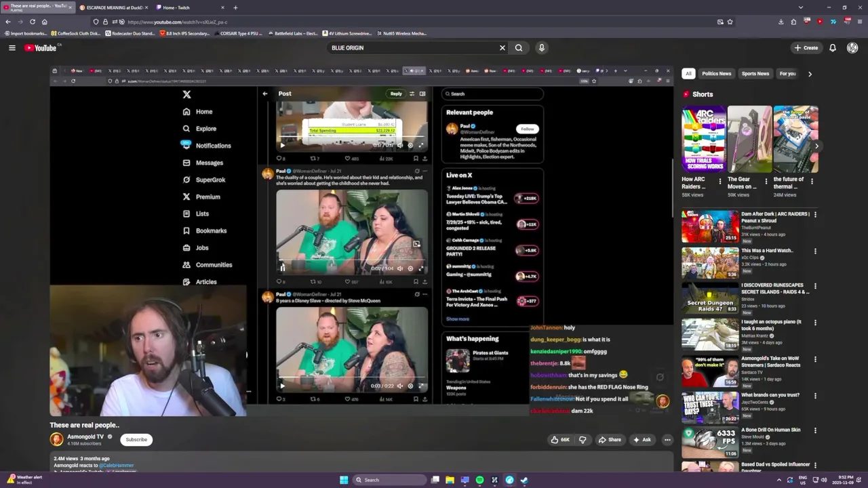Open The Gear Moves on short thumbnail
868x488 pixels.
point(749,139)
